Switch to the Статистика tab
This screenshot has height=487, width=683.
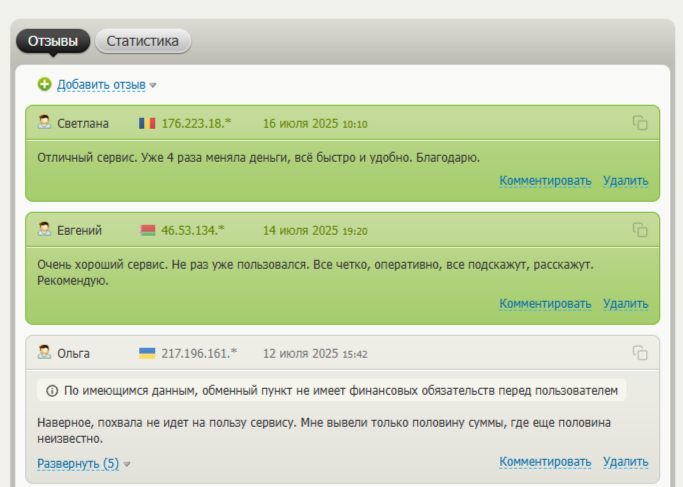coord(142,41)
